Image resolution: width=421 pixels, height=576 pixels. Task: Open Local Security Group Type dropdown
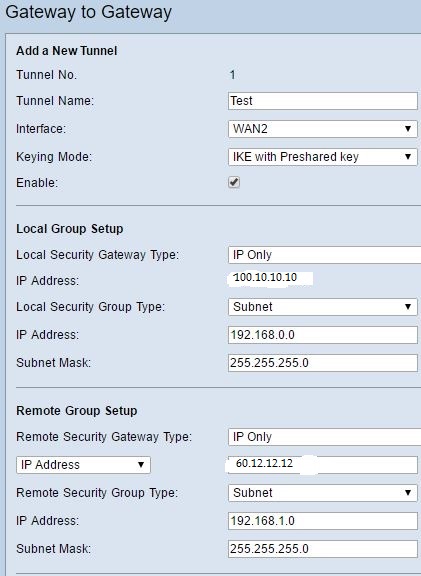click(x=323, y=307)
